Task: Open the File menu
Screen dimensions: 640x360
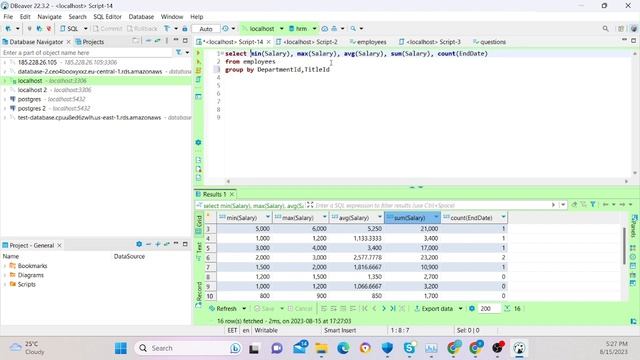Action: click(8, 17)
